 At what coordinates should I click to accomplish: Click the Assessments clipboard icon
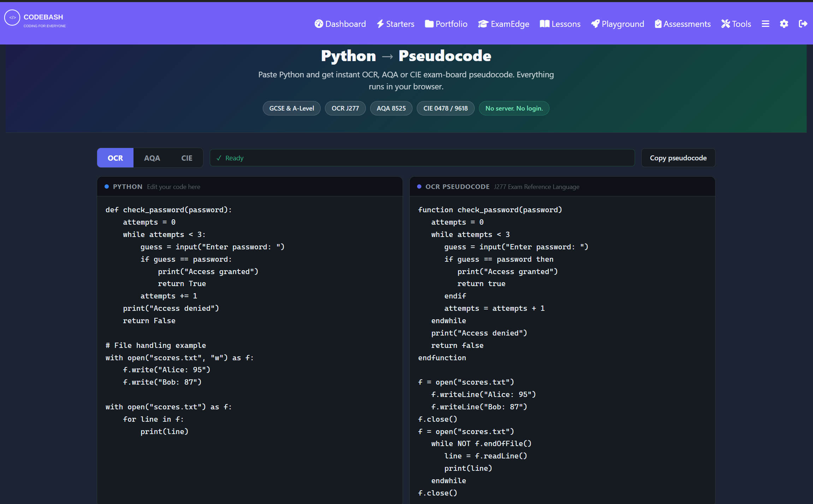pyautogui.click(x=658, y=24)
